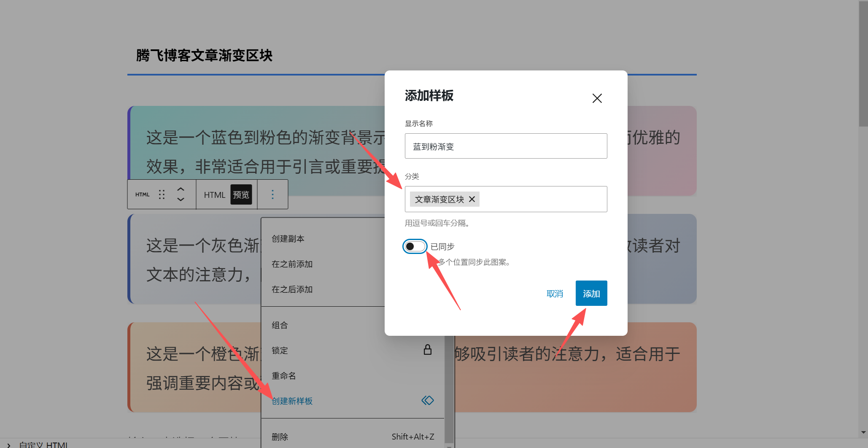868x448 pixels.
Task: Select the Custom HTML block type icon
Action: 142,194
